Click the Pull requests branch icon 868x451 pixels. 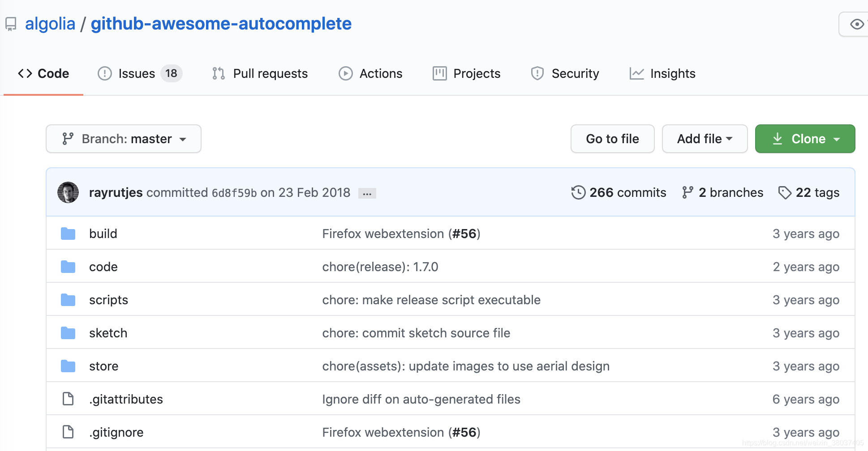(219, 73)
